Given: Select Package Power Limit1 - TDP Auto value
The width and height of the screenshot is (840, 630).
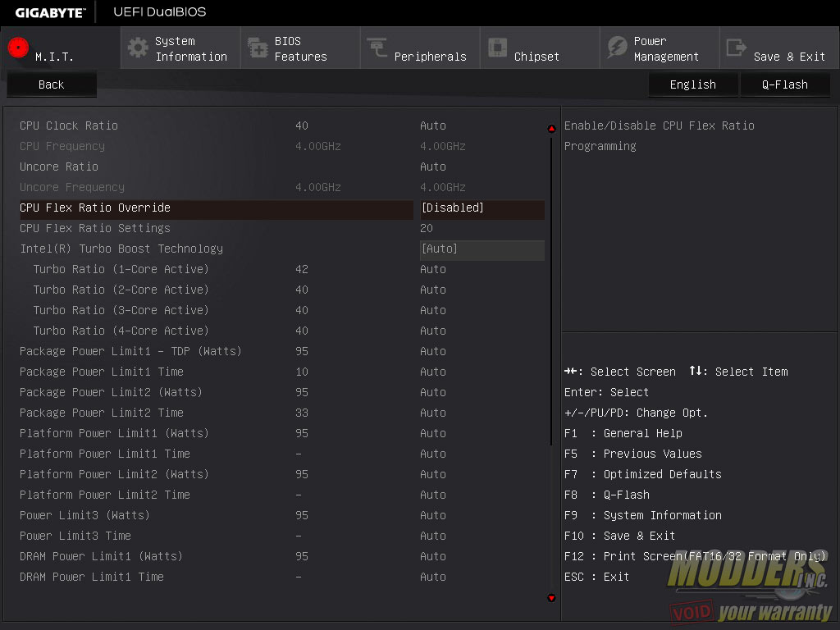Looking at the screenshot, I should (433, 351).
